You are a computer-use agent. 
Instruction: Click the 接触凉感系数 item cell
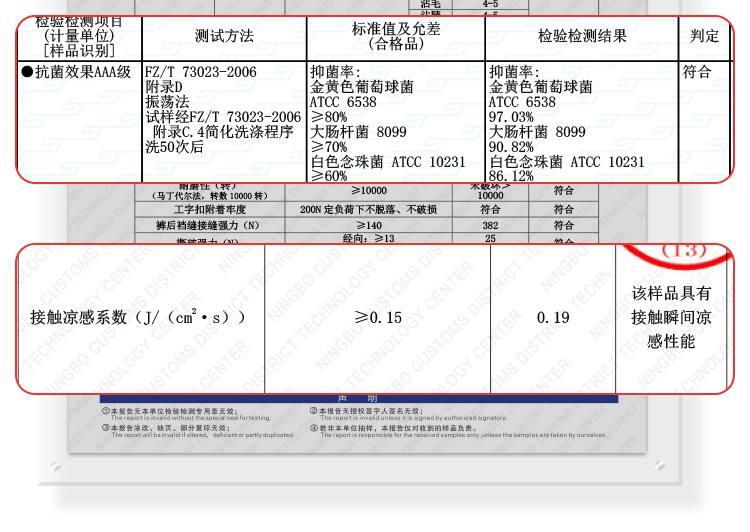pyautogui.click(x=138, y=318)
